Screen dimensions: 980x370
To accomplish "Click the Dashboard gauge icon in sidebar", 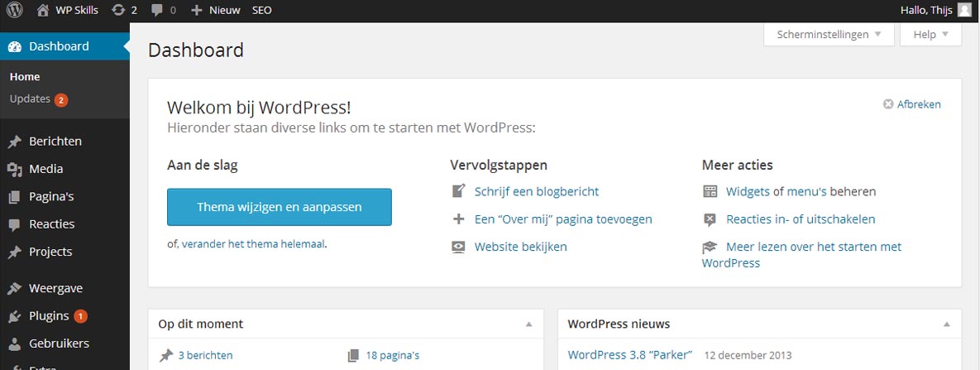I will [14, 47].
